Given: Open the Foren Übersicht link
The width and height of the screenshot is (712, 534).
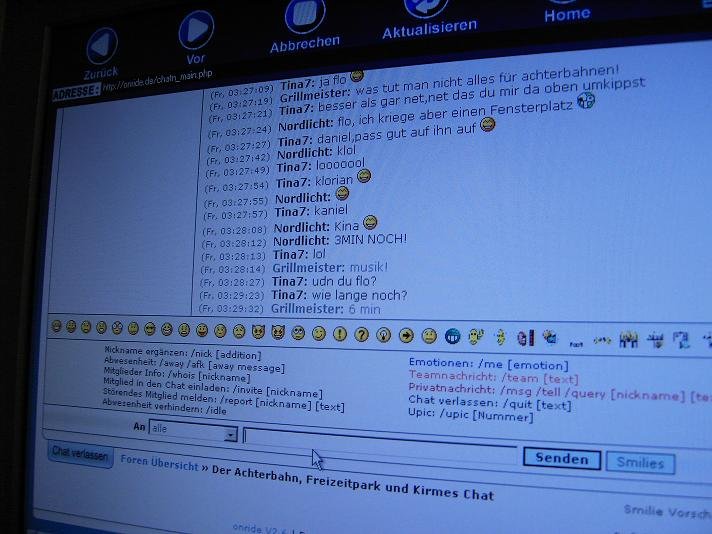Looking at the screenshot, I should click(x=159, y=464).
